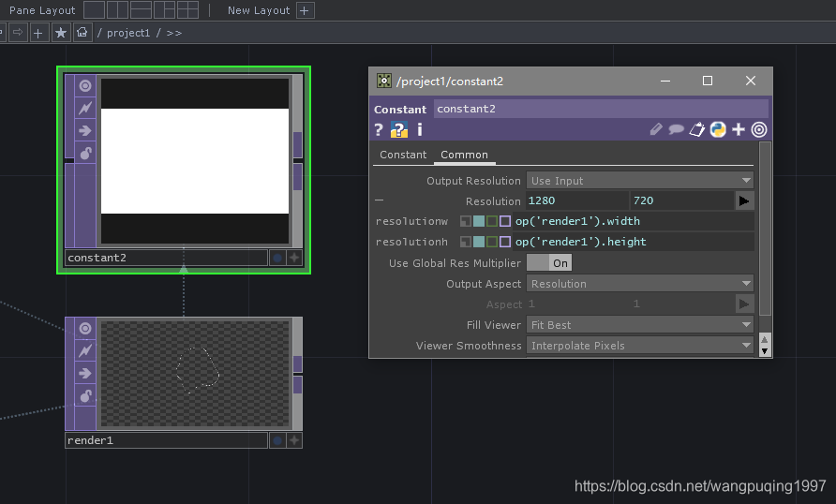
Task: Click the arrow button beside Resolution 720
Action: click(744, 200)
